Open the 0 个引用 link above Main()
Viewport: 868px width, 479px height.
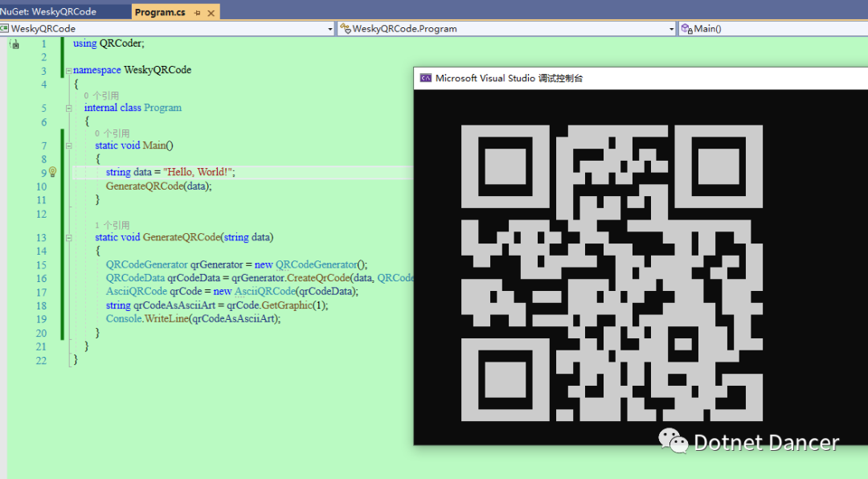click(x=113, y=133)
